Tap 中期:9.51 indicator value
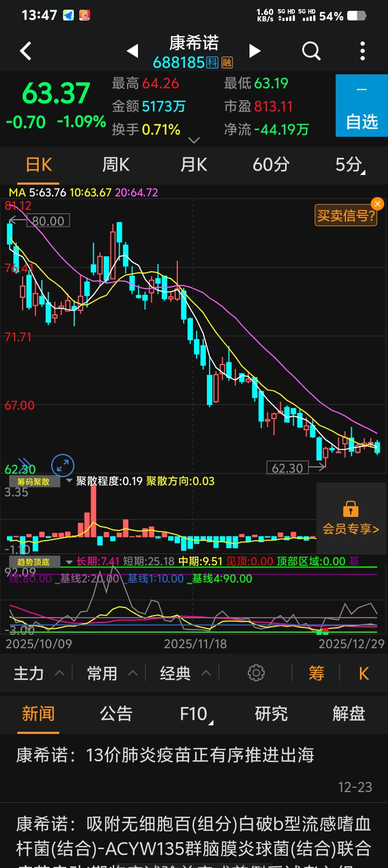 (200, 561)
